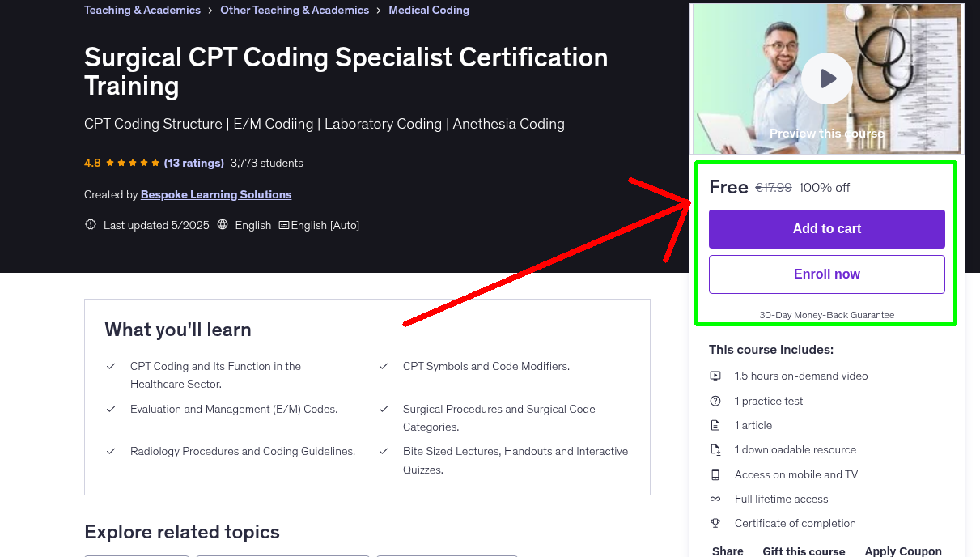Click the mobile and TV access icon

pyautogui.click(x=715, y=474)
